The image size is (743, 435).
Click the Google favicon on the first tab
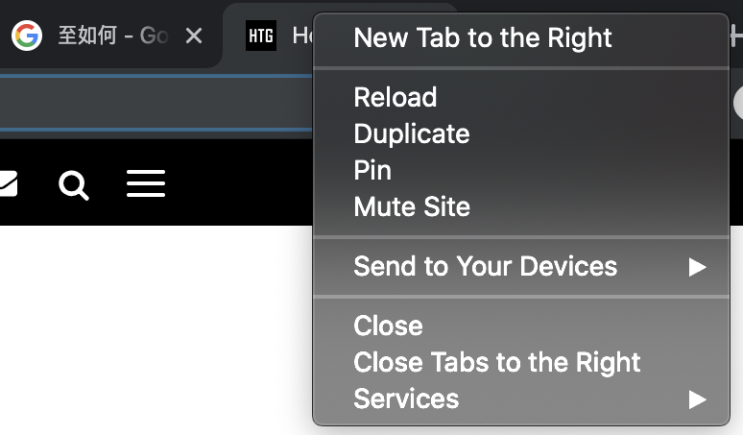pos(26,36)
